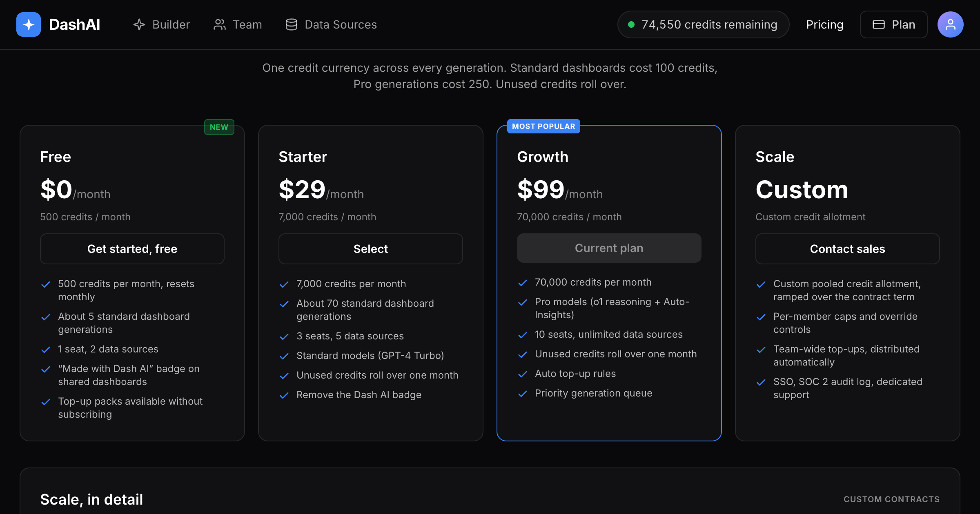Click the Free plan title
Viewport: 980px width, 514px height.
[x=56, y=157]
